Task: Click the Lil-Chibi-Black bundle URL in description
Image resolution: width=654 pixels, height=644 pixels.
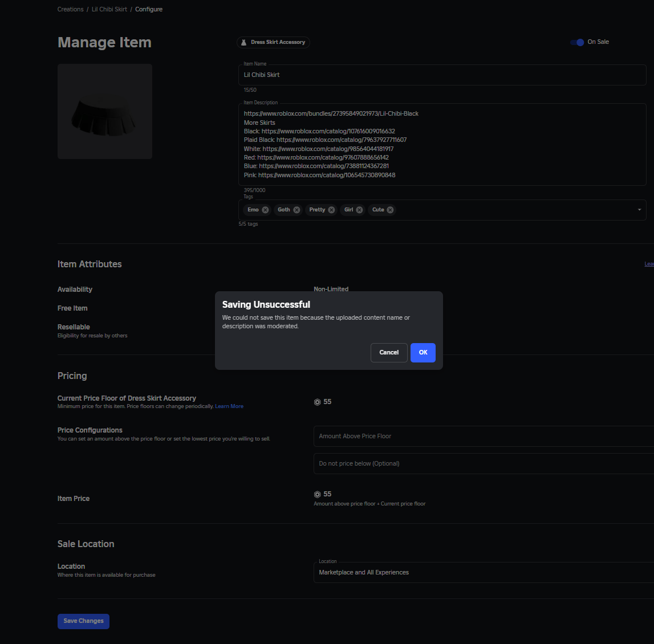Action: 331,113
